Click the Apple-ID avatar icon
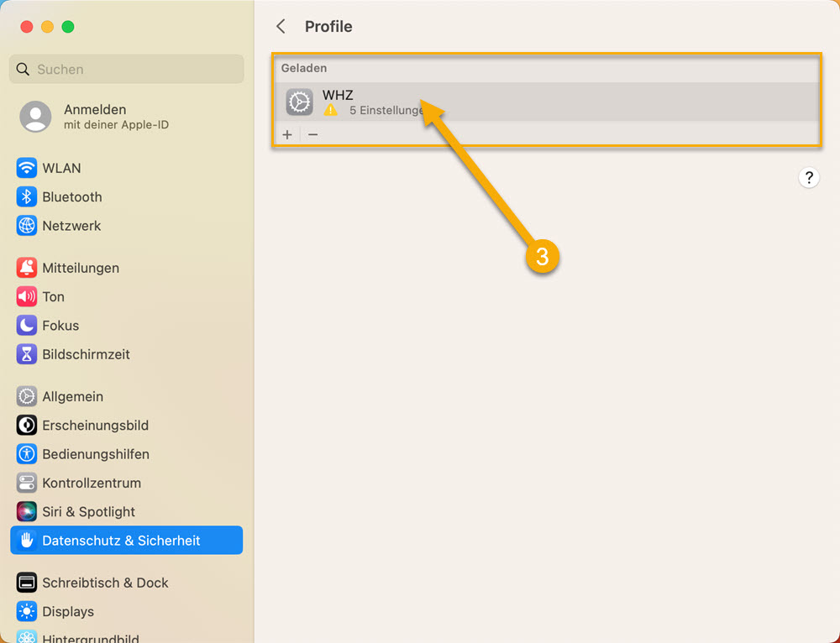This screenshot has height=643, width=840. 35,116
